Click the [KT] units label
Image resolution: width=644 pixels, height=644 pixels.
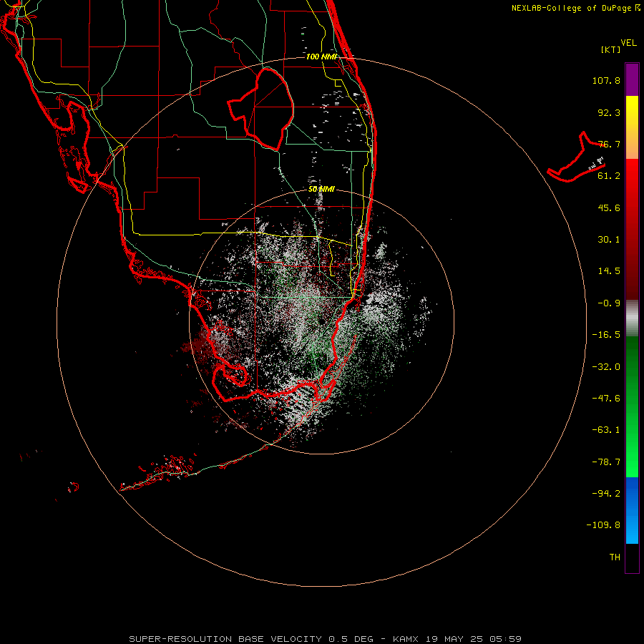click(611, 49)
